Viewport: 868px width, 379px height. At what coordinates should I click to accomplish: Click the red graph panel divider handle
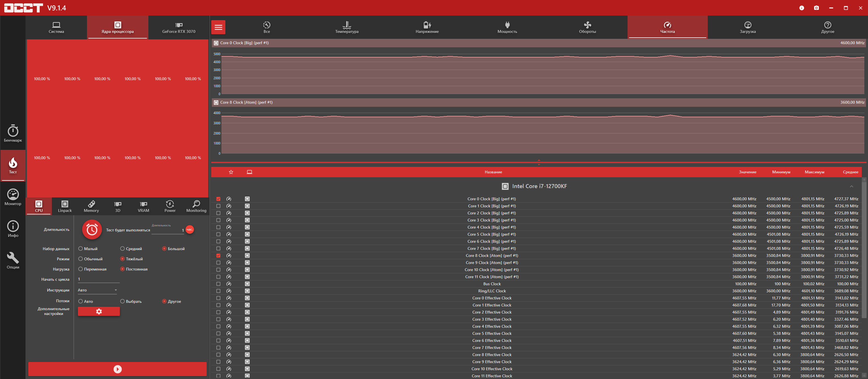click(x=539, y=162)
